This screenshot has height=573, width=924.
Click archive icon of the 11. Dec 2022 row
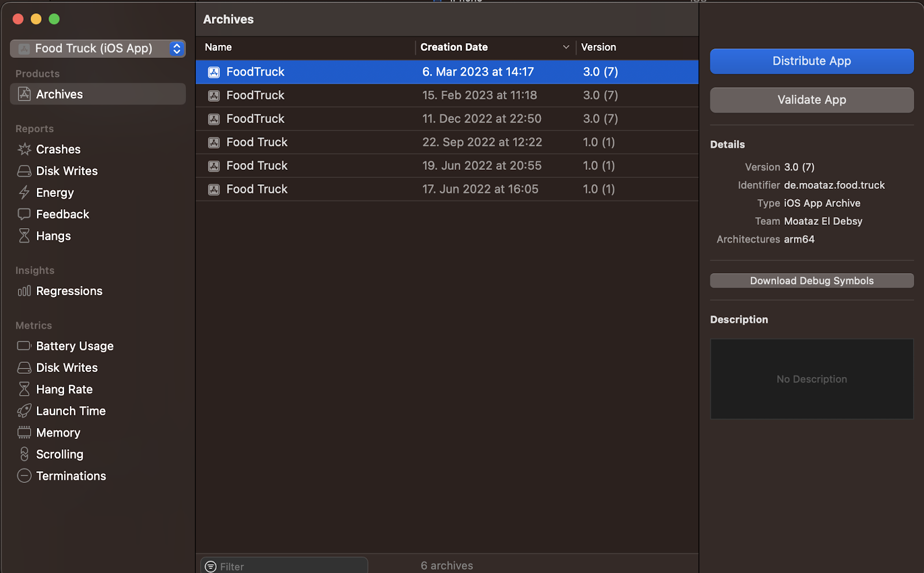pos(214,119)
